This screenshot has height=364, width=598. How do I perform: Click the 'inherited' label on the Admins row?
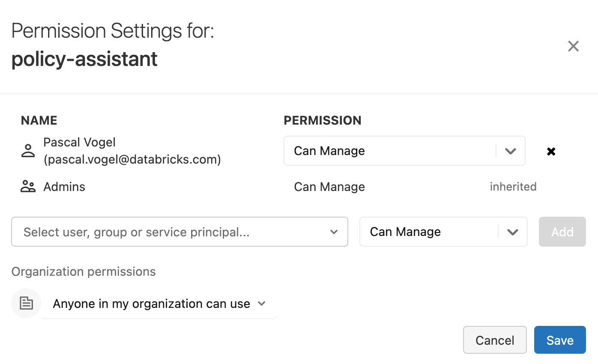coord(513,186)
